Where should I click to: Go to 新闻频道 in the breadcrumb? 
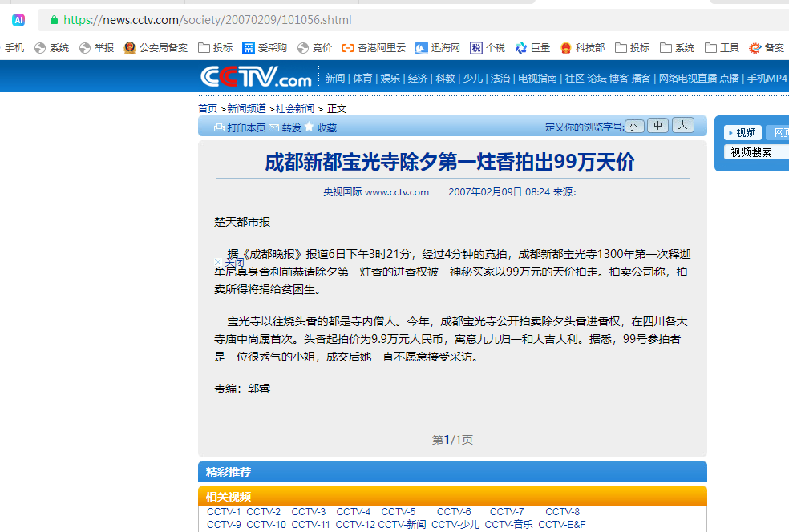[246, 109]
